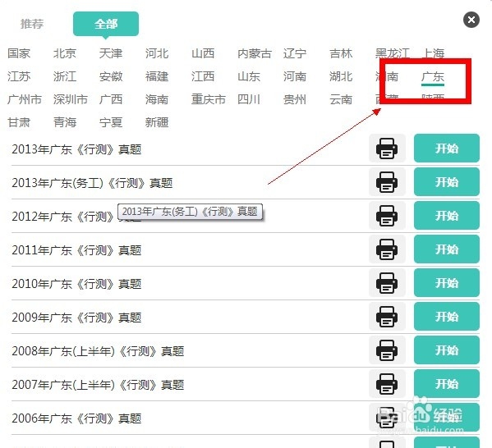Image resolution: width=492 pixels, height=448 pixels.
Task: Pick the 河南 region
Action: (x=295, y=76)
